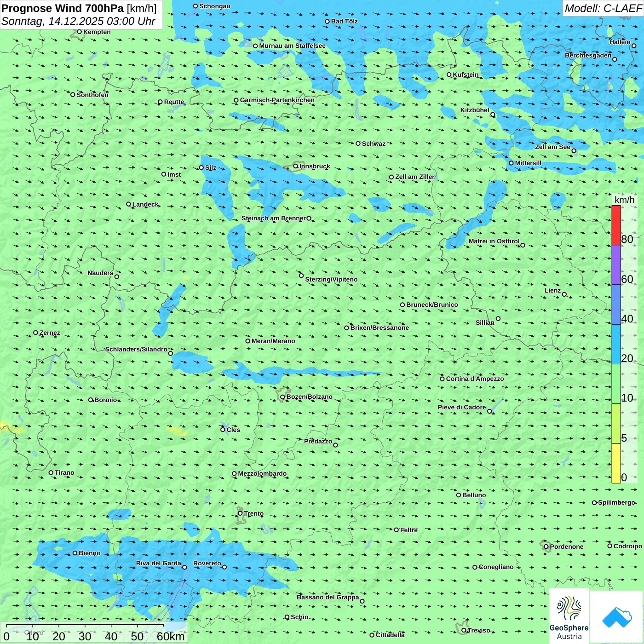644x644 pixels.
Task: Click the Sterzing/Vipiteno marker
Action: (301, 276)
